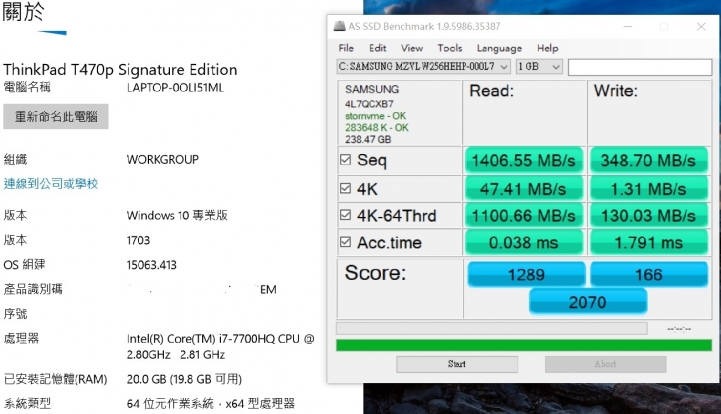Select the 4K-64Thrd read result 1100.66 MB/s
The image size is (721, 414).
coord(524,215)
